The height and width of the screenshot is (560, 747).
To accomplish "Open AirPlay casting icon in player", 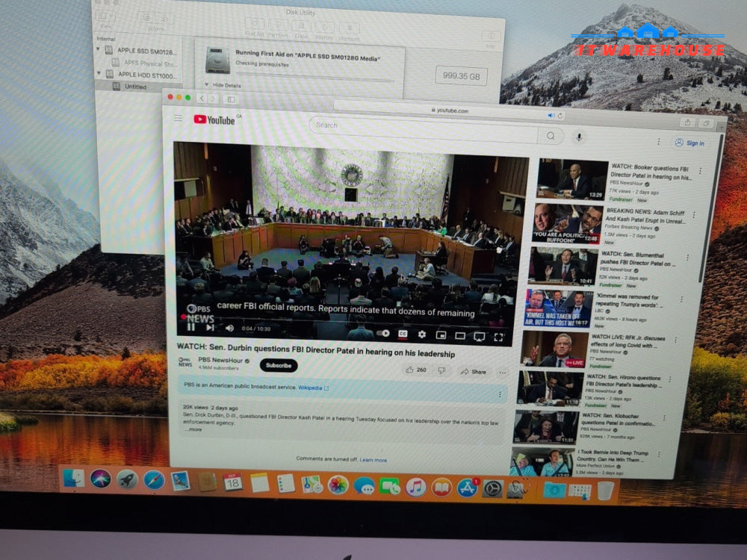I will click(480, 337).
